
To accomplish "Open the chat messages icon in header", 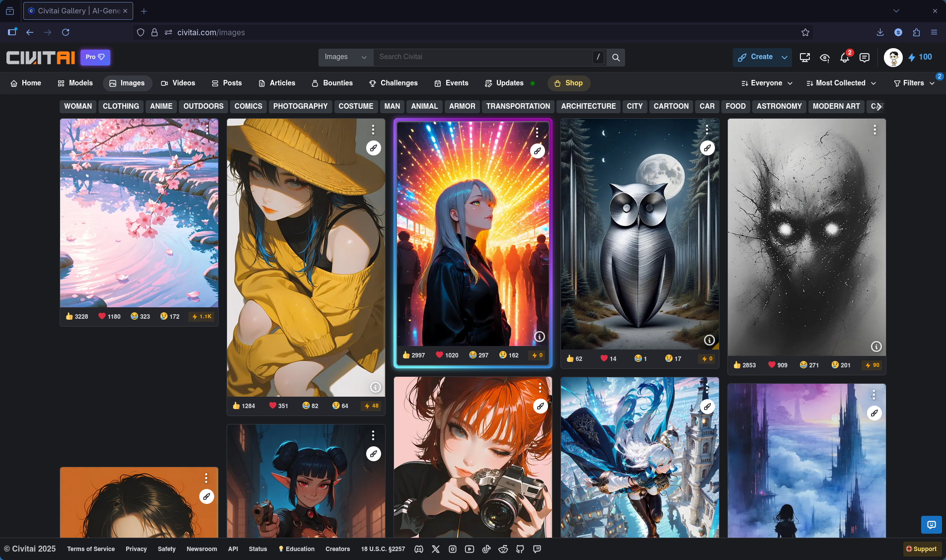I will pos(865,58).
